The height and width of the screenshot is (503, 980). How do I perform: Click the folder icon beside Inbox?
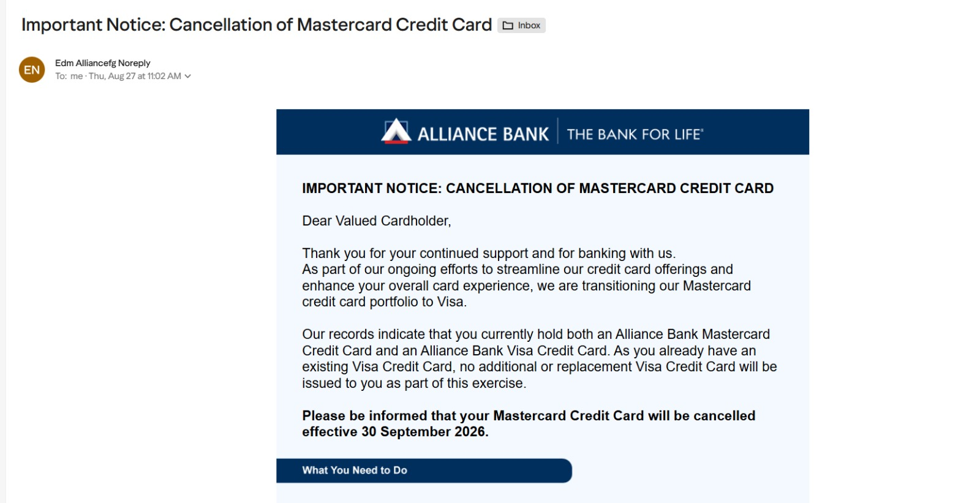(508, 25)
